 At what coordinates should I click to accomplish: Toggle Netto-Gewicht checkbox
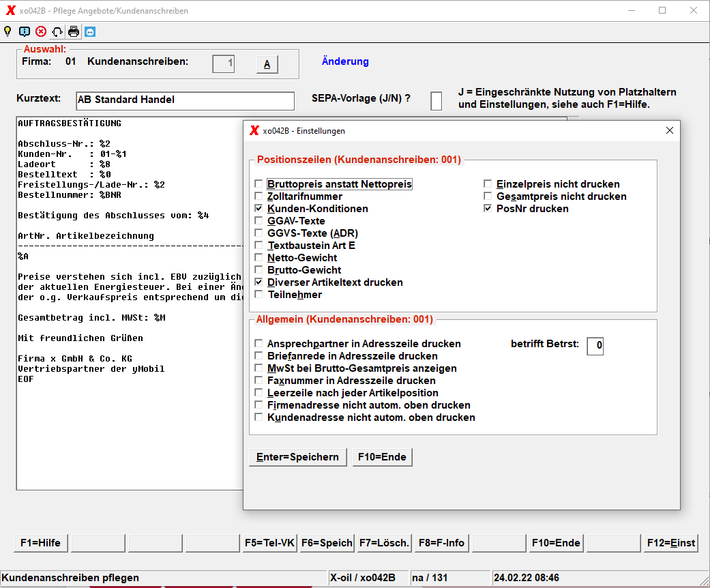(258, 257)
